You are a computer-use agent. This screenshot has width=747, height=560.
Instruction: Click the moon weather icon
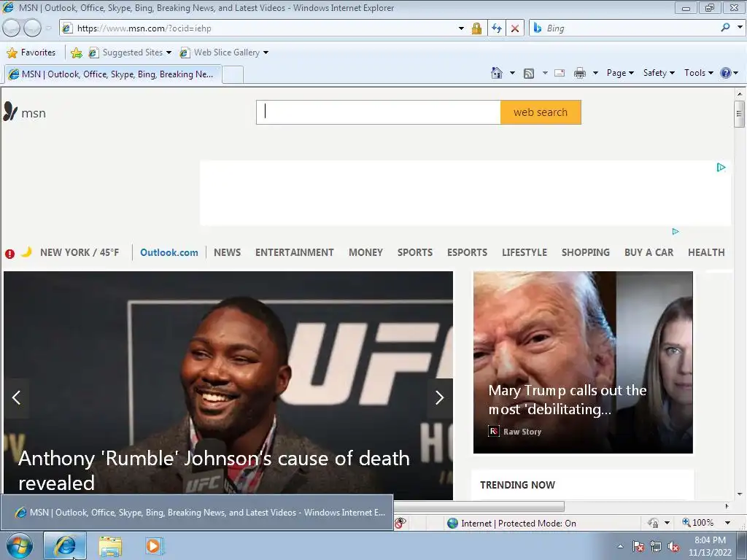[x=26, y=252]
